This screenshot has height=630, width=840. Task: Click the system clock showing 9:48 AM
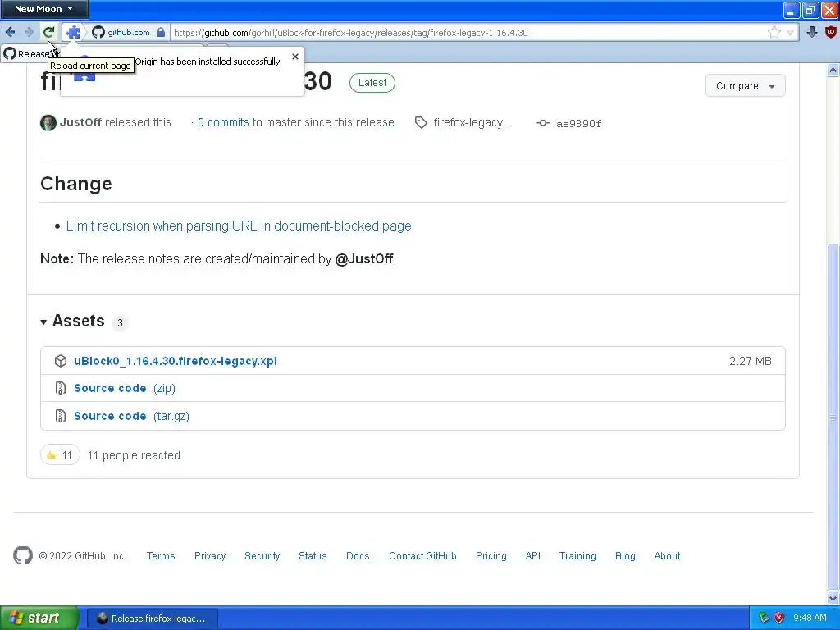tap(810, 618)
